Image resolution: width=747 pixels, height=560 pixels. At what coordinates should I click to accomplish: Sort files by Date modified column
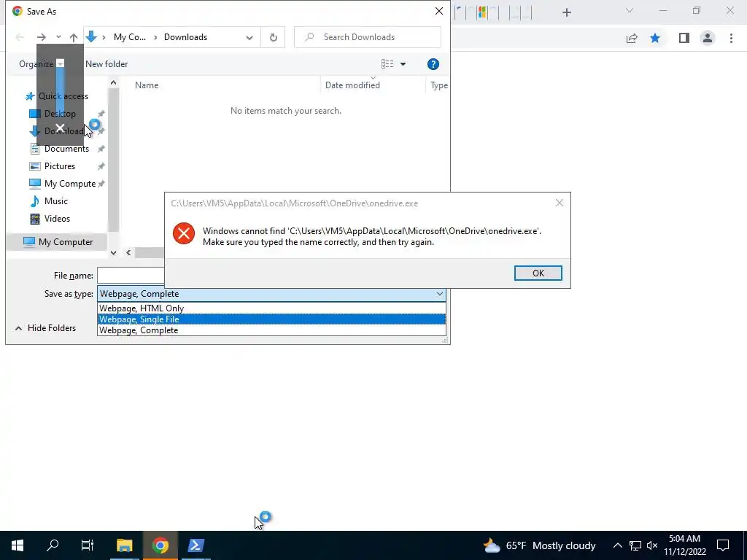(352, 85)
